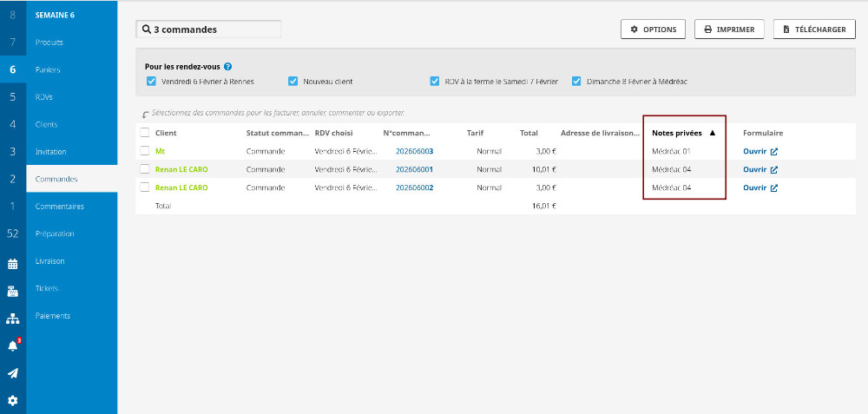Open the Paiements menu item
Viewport: 868px width, 414px height.
53,316
